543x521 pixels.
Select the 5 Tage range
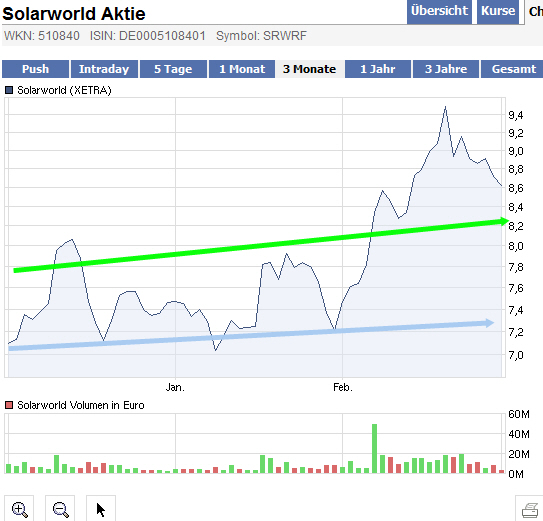(x=173, y=69)
